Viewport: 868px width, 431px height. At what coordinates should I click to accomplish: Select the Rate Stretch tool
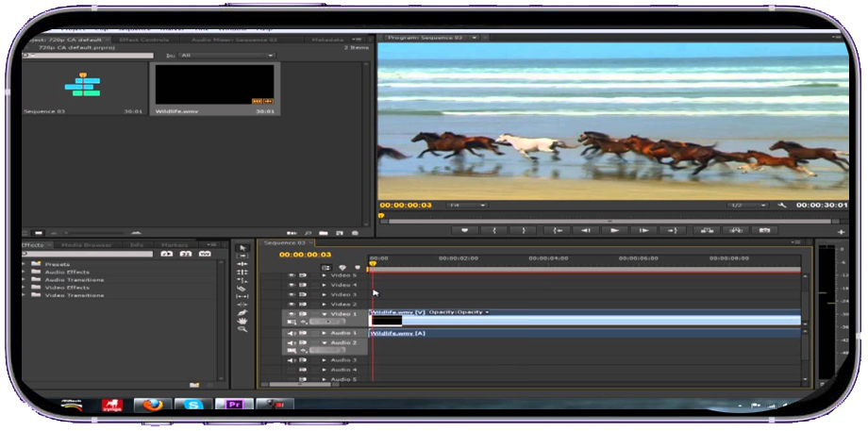(x=242, y=280)
